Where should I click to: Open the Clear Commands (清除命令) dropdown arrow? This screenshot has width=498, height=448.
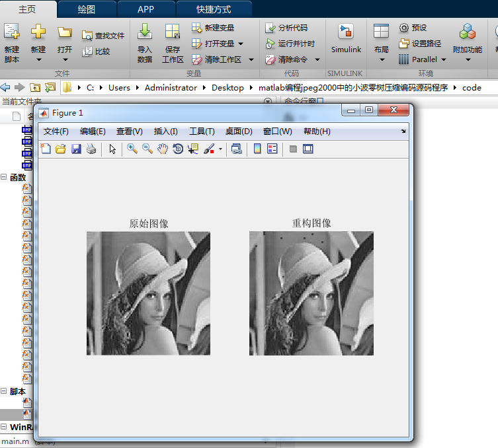[317, 59]
